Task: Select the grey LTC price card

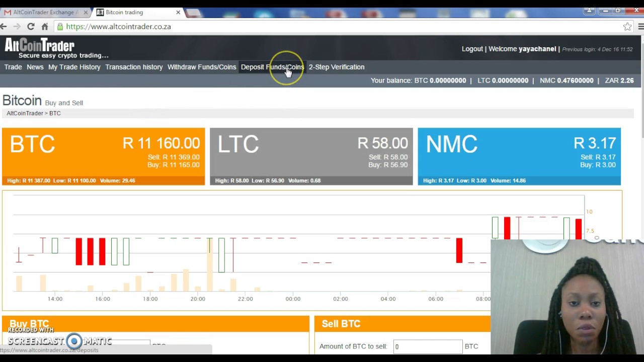Action: 311,156
